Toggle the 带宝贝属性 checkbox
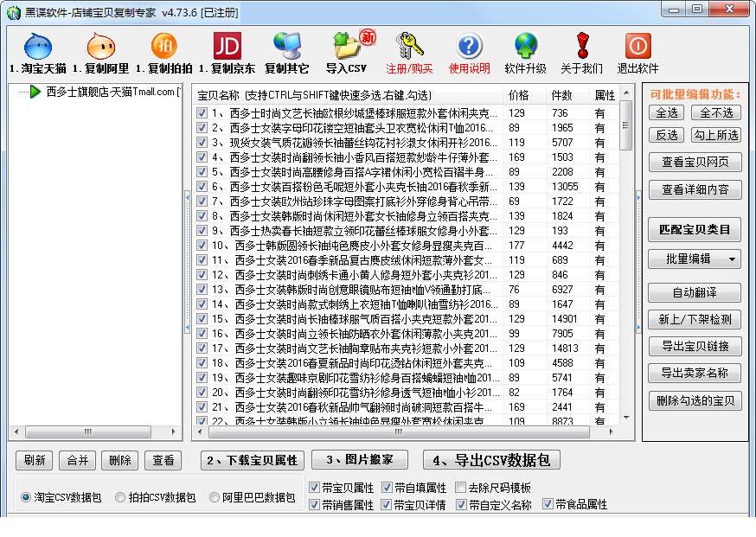Viewport: 756px width, 537px height. (x=314, y=488)
